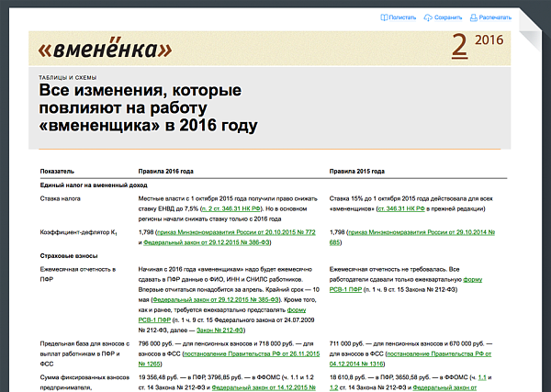
Task: Click the «Полистать» text link
Action: tap(402, 17)
